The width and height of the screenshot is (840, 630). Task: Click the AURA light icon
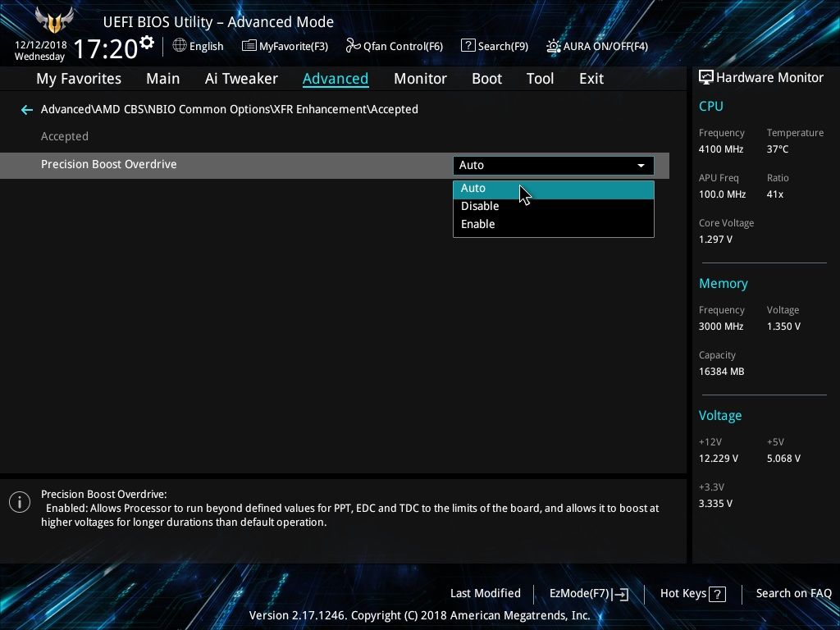[553, 46]
